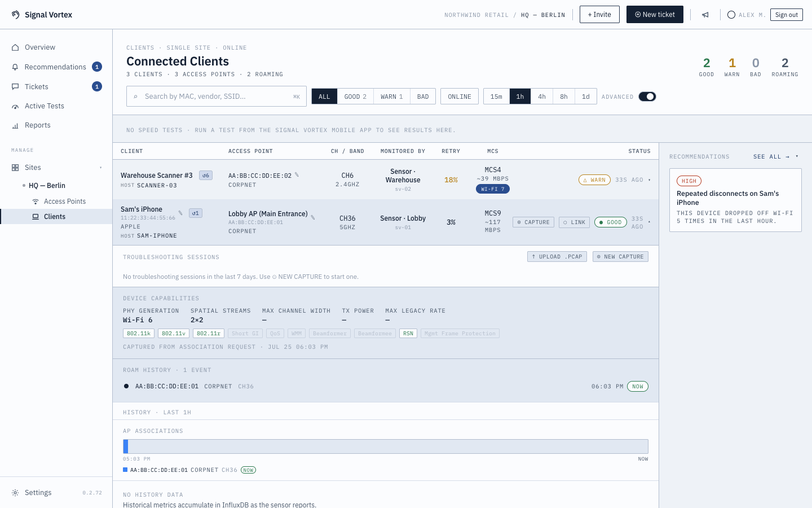This screenshot has width=812, height=508.
Task: Click the Sites grid icon
Action: pyautogui.click(x=15, y=168)
